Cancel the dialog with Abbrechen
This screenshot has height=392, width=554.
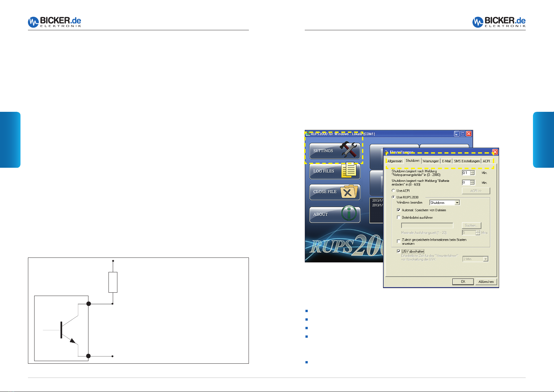486,282
